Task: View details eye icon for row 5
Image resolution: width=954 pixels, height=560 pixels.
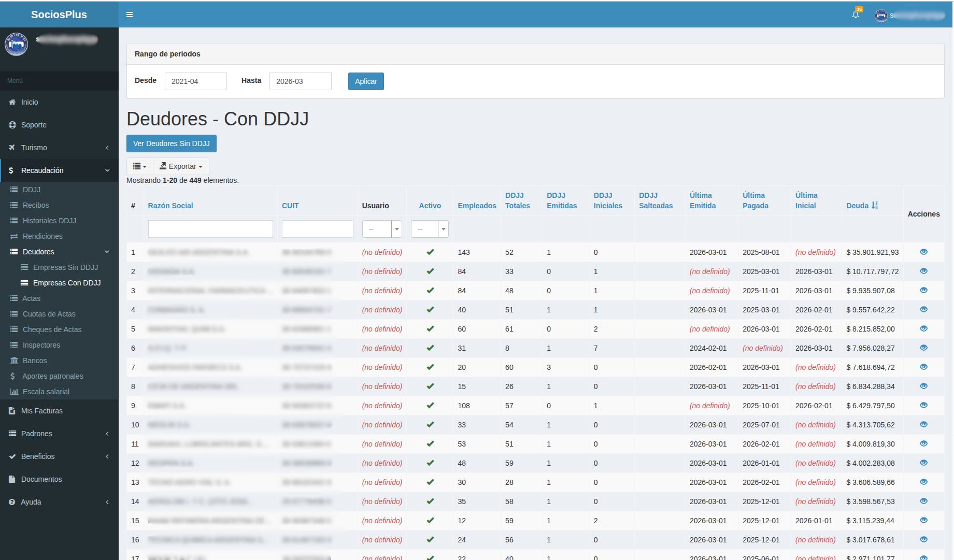Action: [x=923, y=329]
